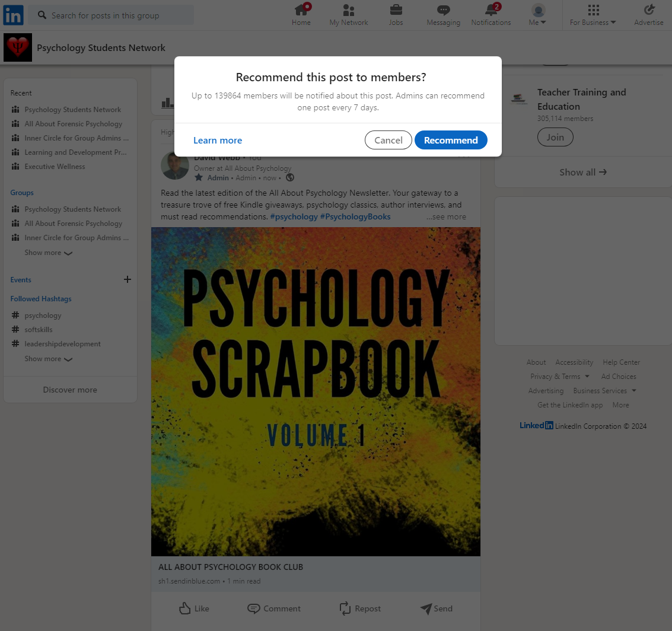The width and height of the screenshot is (672, 631).
Task: Click hash icon beside psychology hashtag
Action: [15, 315]
